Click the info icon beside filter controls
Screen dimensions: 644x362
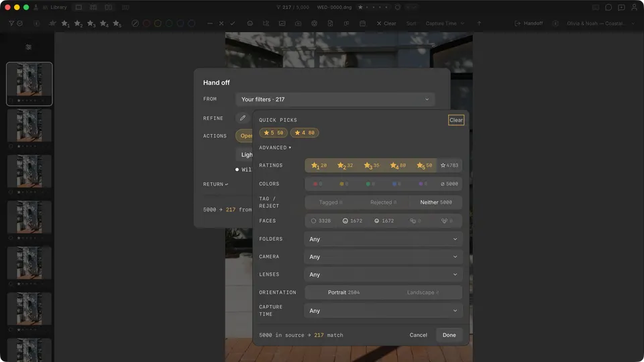tap(36, 23)
